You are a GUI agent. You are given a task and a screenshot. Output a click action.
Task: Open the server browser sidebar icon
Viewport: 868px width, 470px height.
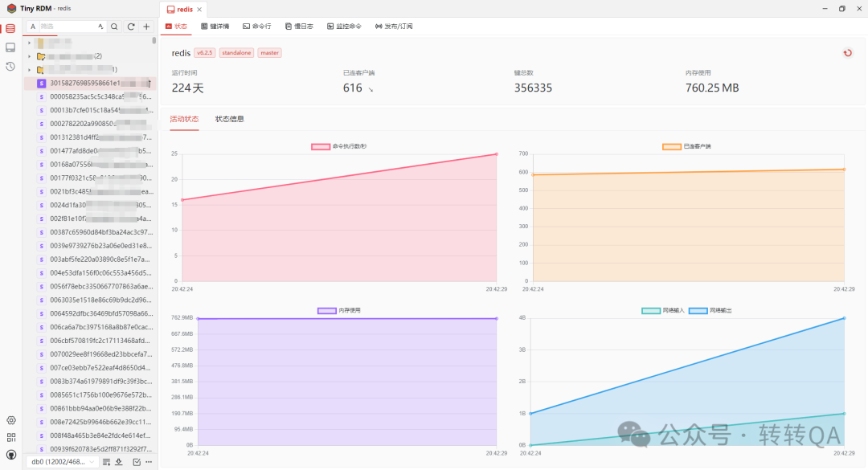coord(10,47)
